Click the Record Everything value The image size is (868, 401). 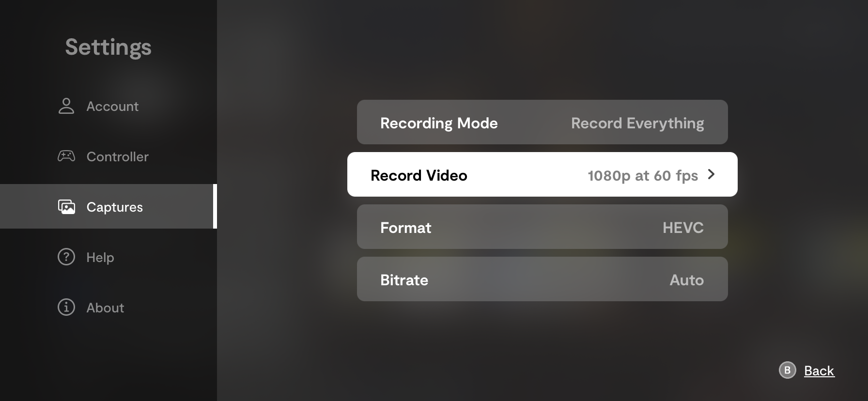point(637,123)
